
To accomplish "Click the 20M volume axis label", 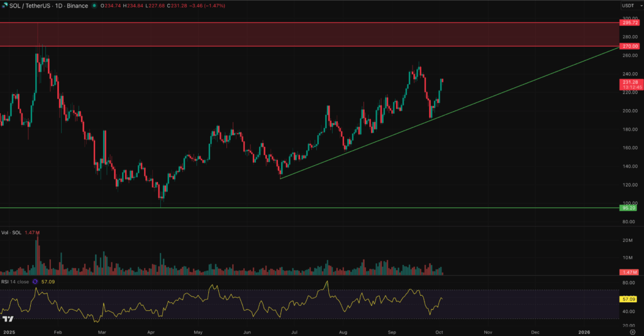I will pos(628,241).
